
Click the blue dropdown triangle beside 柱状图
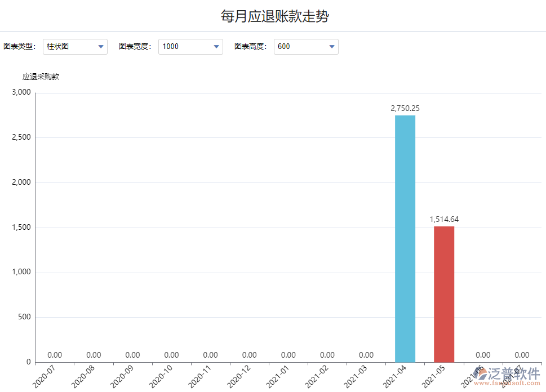[101, 47]
